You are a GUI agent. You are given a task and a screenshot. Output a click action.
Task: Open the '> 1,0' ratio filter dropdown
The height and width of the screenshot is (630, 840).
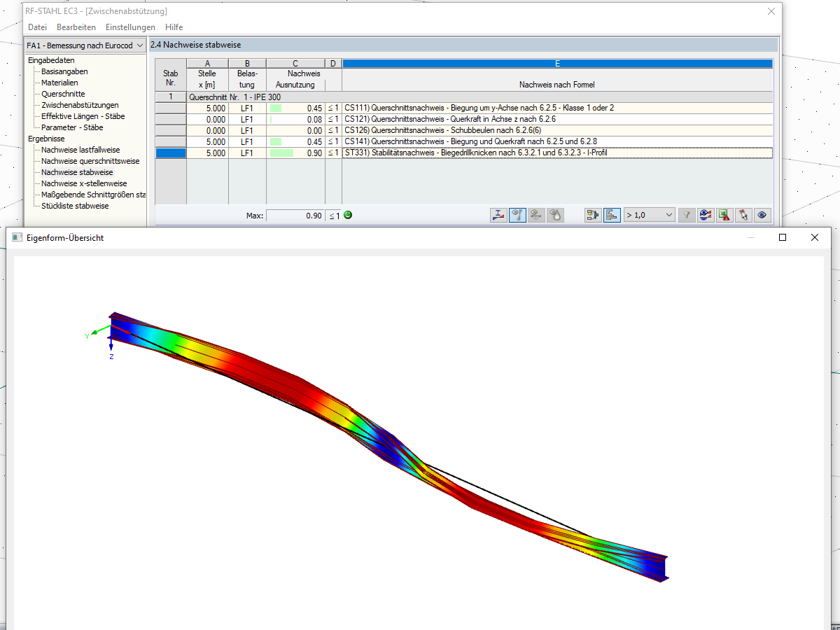tap(650, 216)
